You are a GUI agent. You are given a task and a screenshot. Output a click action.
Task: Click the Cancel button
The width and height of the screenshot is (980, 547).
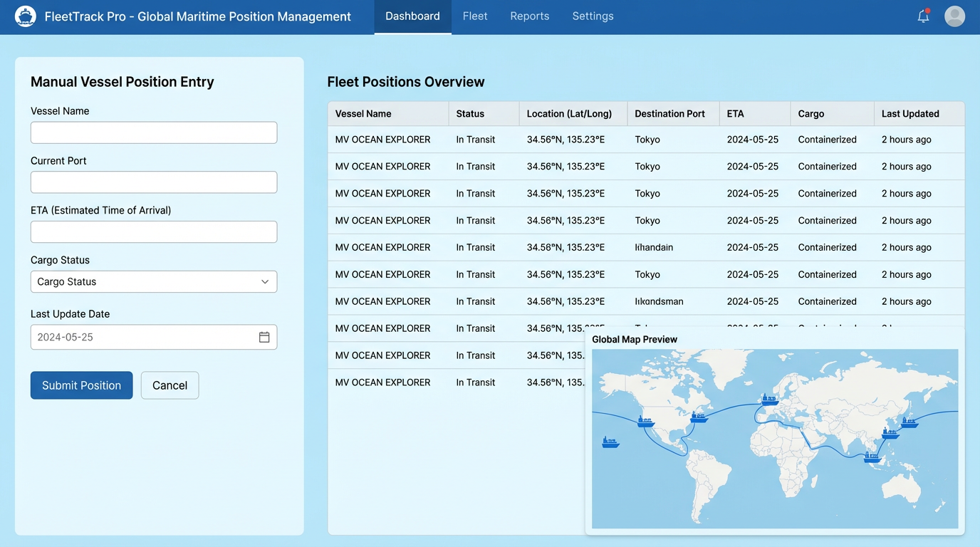tap(170, 385)
